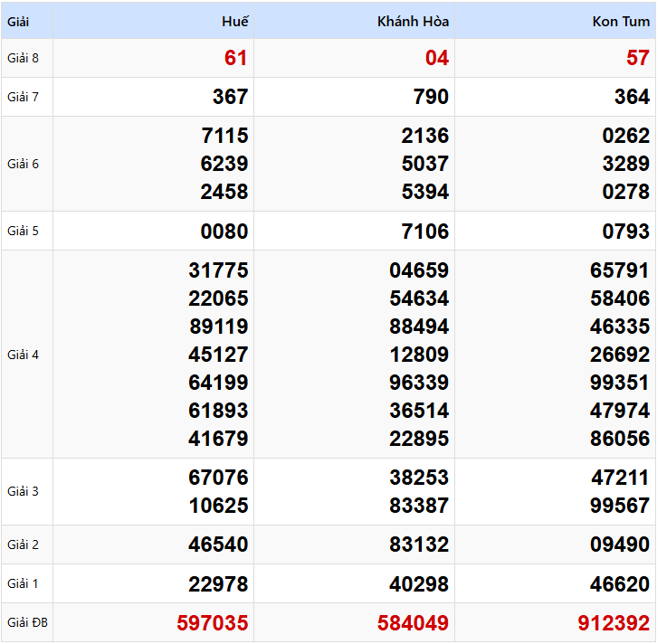Select Giải 5 number 7106
The width and height of the screenshot is (657, 644).
click(x=424, y=232)
